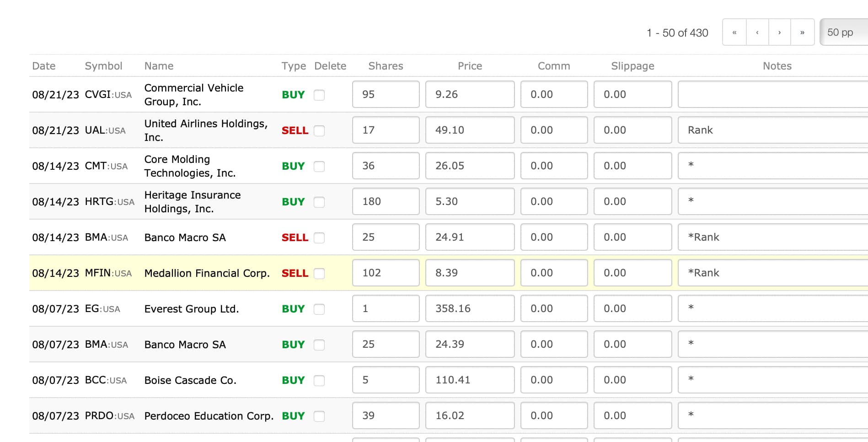Screen dimensions: 868x442
Task: Focus the empty Notes field for CVGI
Action: pyautogui.click(x=773, y=94)
